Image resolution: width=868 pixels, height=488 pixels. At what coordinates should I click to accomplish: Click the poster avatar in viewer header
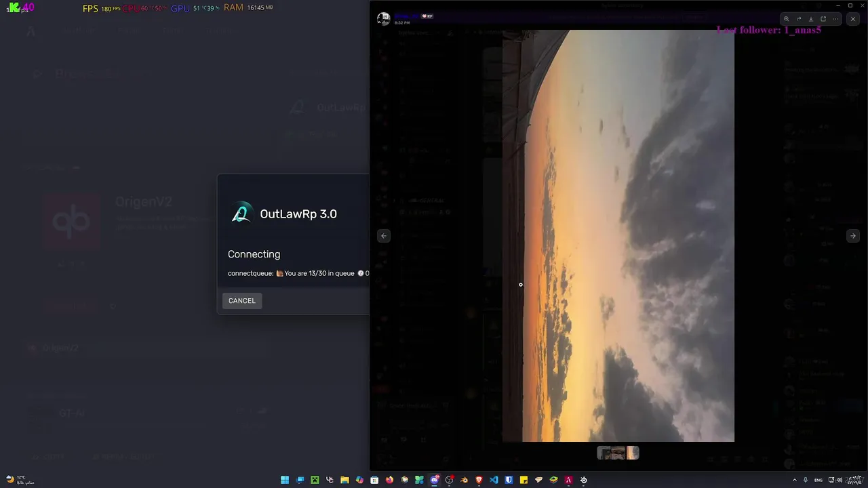384,19
